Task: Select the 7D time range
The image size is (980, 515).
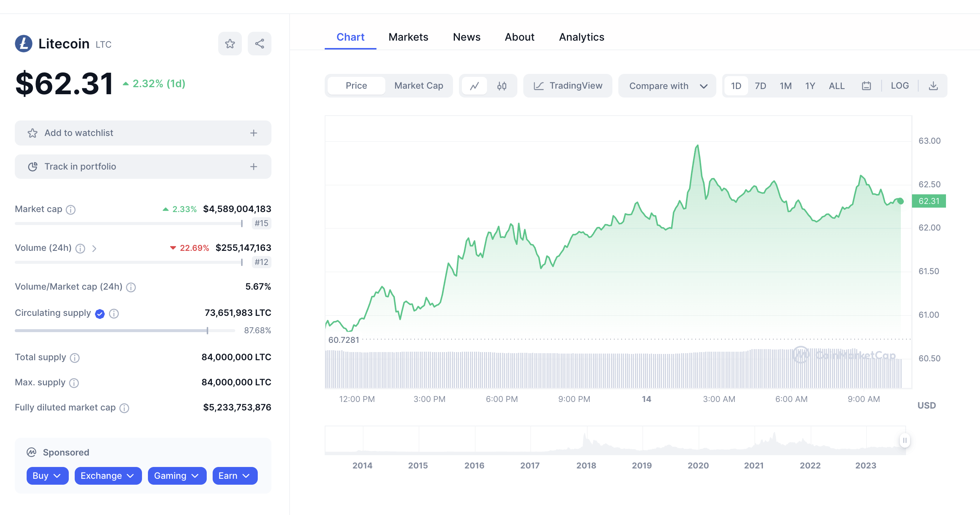Action: [x=760, y=86]
